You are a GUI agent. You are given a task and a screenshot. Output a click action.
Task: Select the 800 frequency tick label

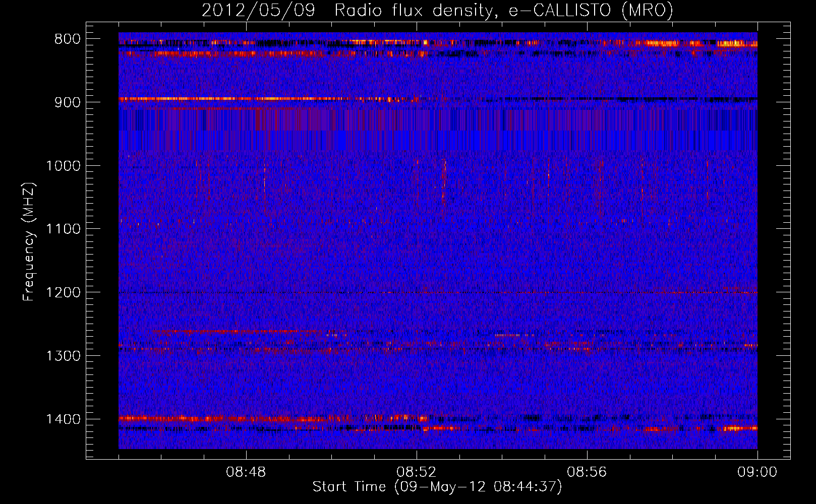(67, 39)
